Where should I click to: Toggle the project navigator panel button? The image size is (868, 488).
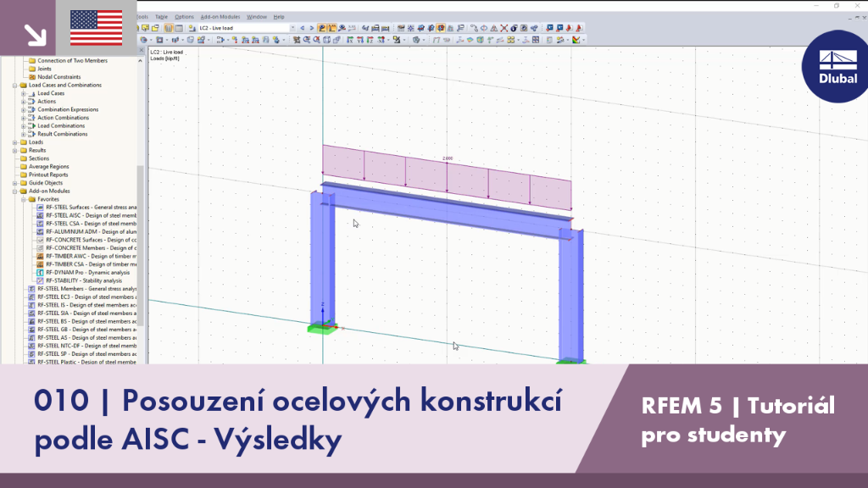coord(169,28)
